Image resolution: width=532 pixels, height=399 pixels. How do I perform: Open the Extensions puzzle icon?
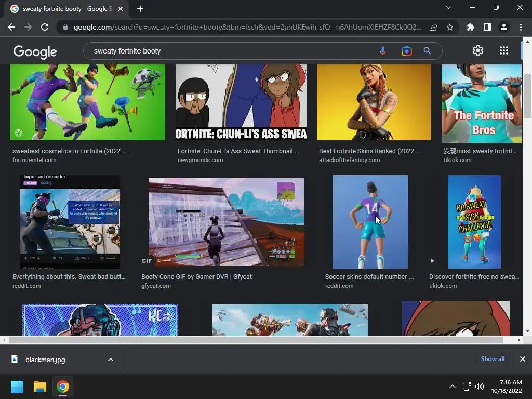click(x=471, y=27)
